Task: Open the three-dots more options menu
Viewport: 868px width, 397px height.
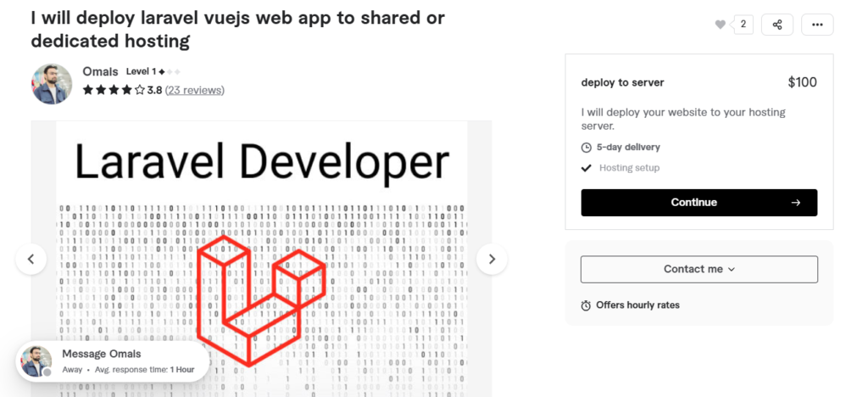Action: pos(817,25)
